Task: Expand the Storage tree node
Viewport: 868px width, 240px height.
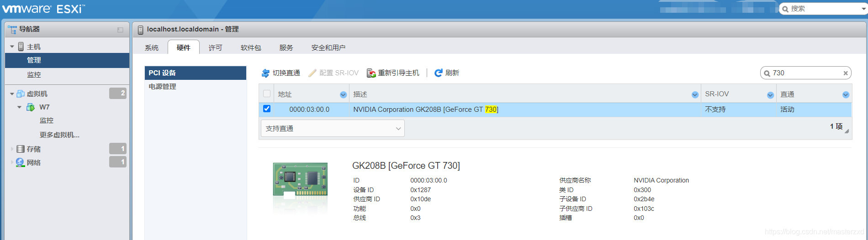Action: [x=12, y=149]
